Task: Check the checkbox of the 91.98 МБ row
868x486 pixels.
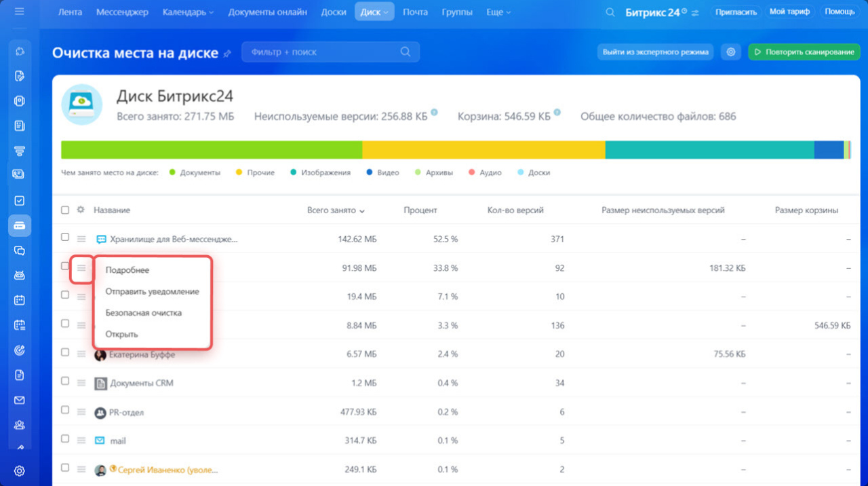Action: pos(65,266)
